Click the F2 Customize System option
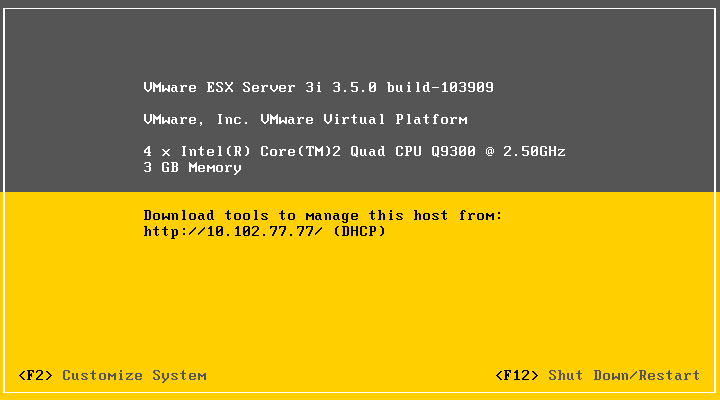 click(x=112, y=376)
